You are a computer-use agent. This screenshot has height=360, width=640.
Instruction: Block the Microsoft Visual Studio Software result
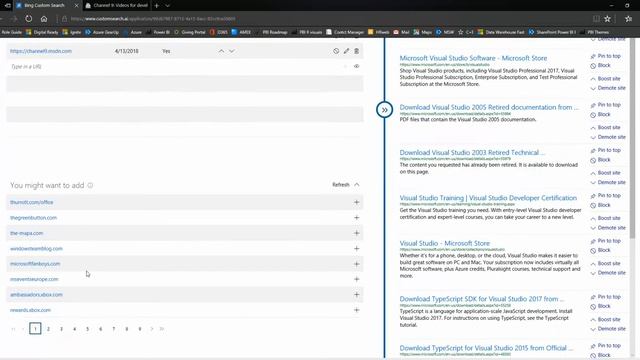pos(600,65)
